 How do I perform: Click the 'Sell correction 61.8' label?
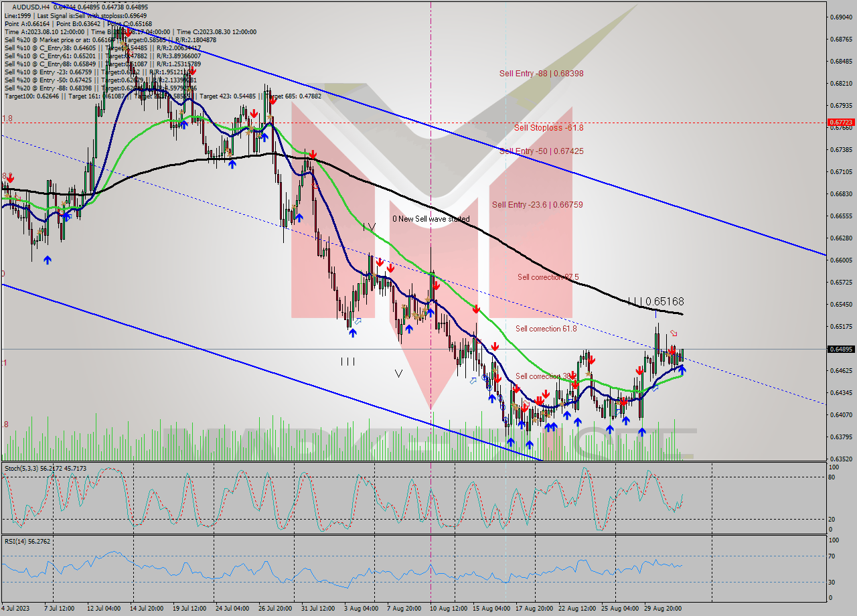pos(547,329)
